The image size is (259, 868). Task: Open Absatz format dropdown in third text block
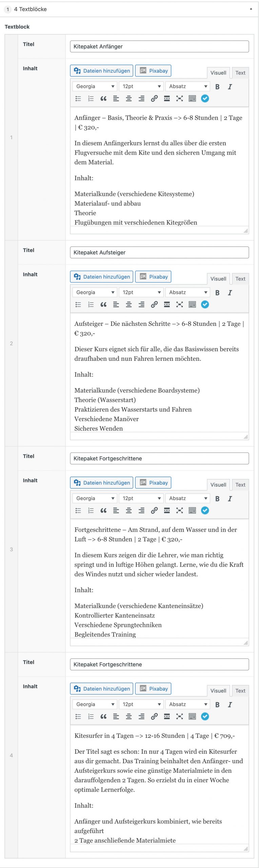[x=187, y=498]
